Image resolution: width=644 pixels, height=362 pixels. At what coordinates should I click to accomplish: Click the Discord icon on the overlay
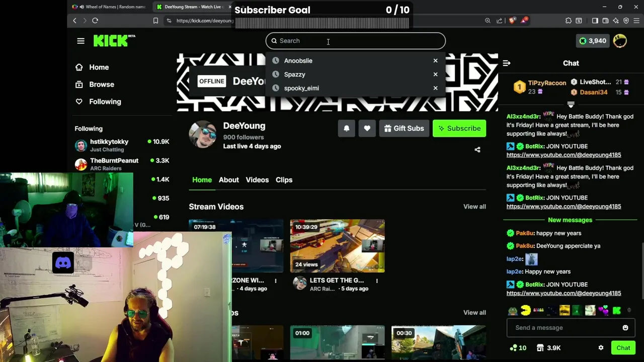pos(63,262)
